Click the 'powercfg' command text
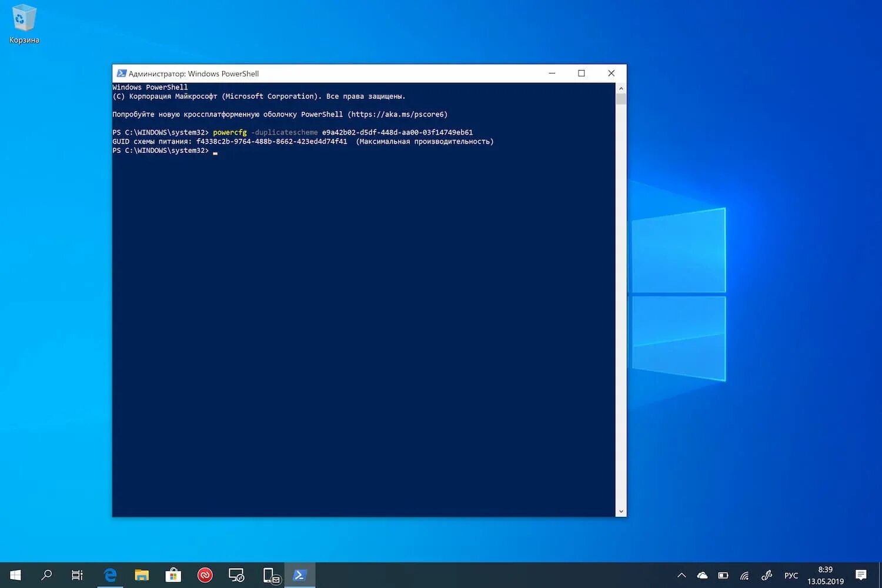882x588 pixels. [x=230, y=132]
